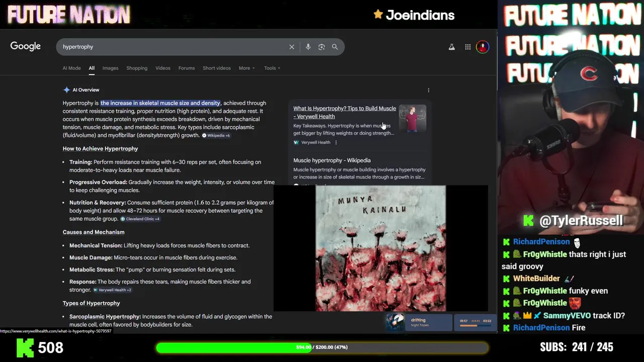
Task: Click @TylerRussell overlay name
Action: tap(581, 220)
